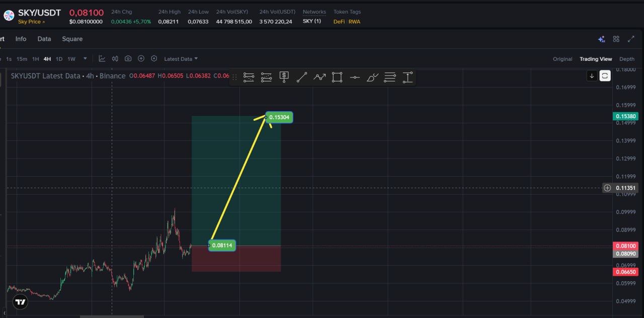
Task: Select the stacked horizontal lines Fibonacci tool
Action: 390,77
